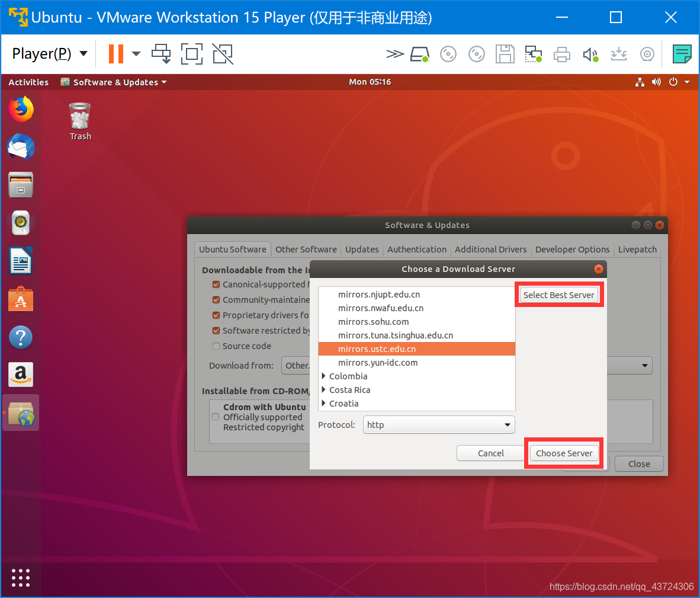Click the first CD/DVD drive icon

[448, 55]
